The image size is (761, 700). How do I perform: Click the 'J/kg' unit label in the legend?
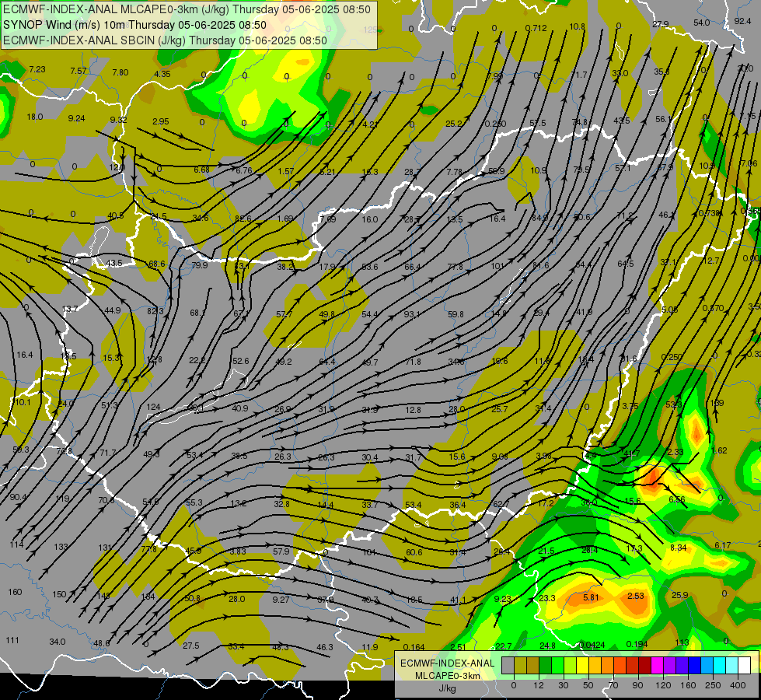coord(447,688)
